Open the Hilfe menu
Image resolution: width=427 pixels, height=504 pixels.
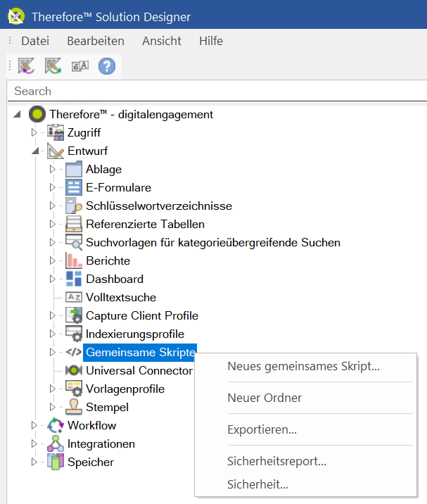pyautogui.click(x=211, y=41)
